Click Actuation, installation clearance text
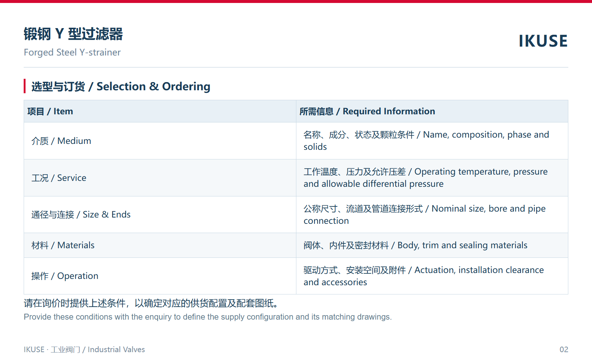 (424, 276)
